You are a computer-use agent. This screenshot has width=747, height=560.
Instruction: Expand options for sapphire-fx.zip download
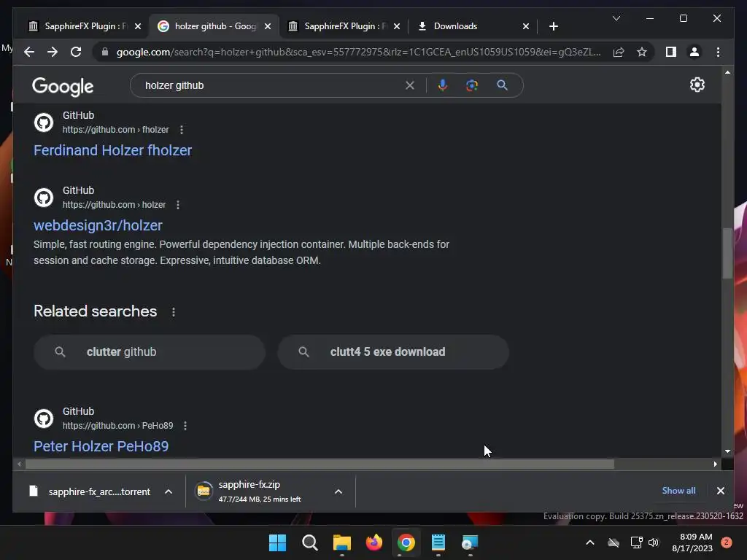(x=338, y=491)
